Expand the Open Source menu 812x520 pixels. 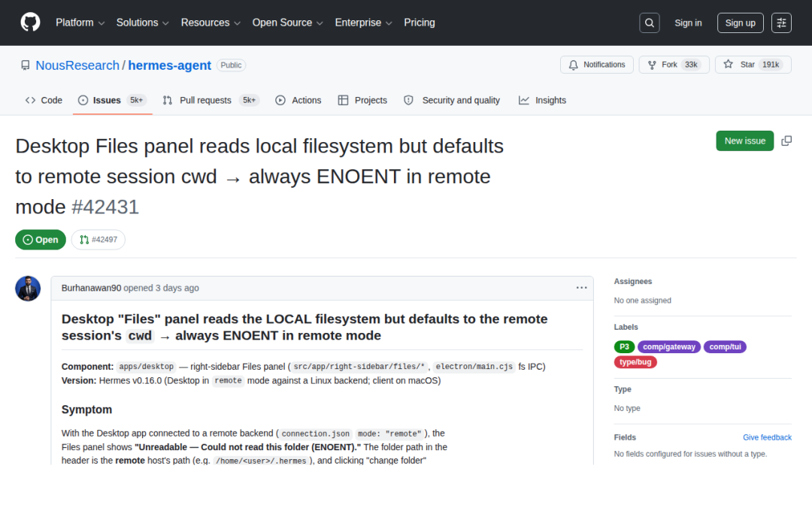[287, 23]
